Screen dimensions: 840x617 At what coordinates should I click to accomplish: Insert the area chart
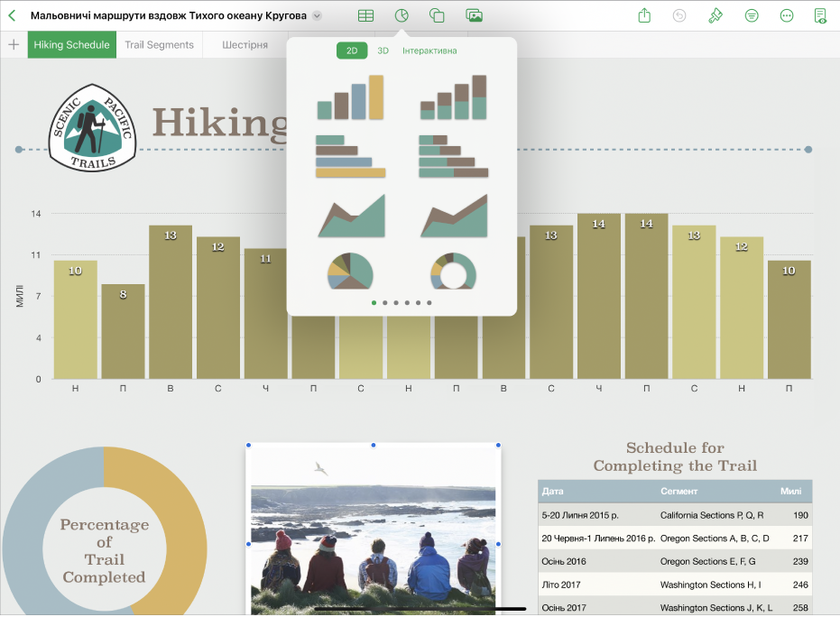352,216
